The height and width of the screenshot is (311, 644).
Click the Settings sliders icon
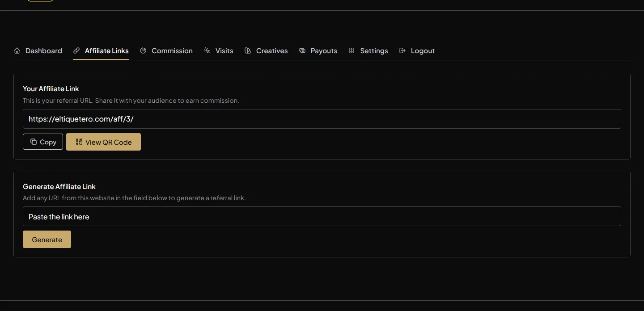(x=352, y=50)
